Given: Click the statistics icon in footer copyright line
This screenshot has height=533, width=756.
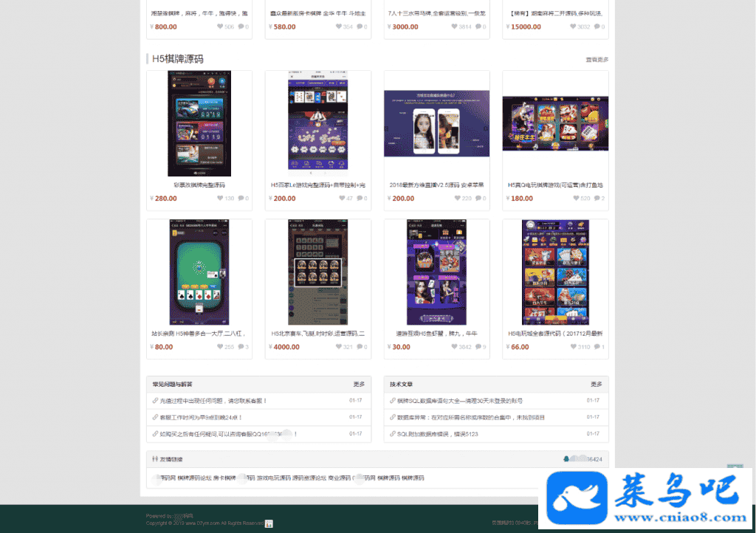Looking at the screenshot, I should [269, 523].
